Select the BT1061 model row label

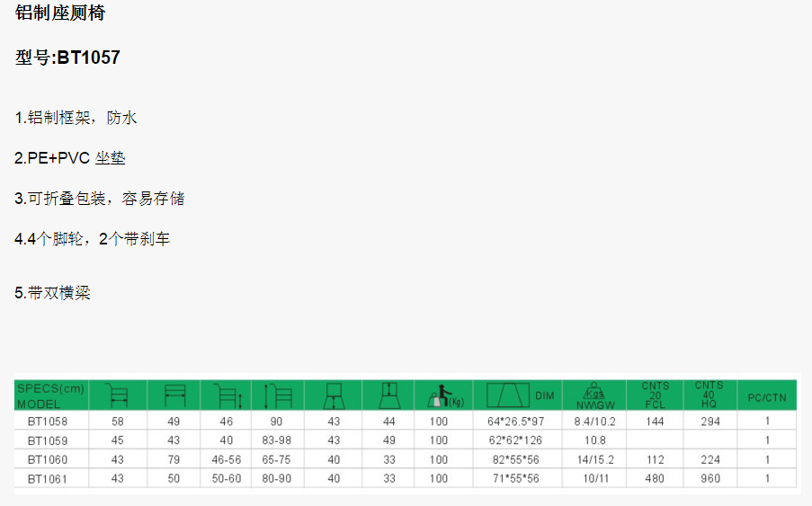pos(48,478)
